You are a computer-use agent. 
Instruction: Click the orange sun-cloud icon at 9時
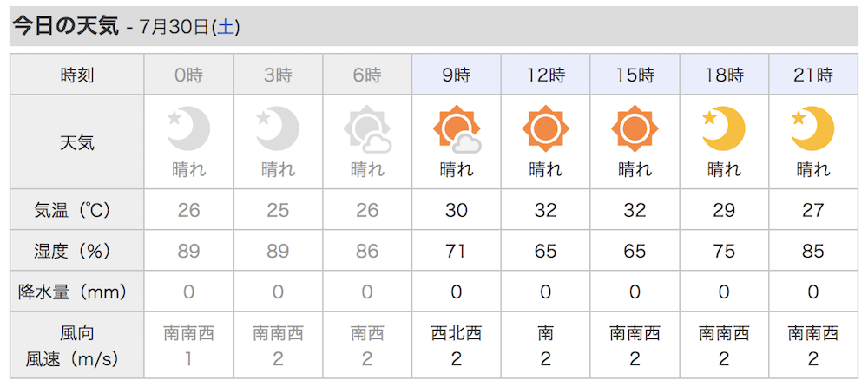[x=457, y=130]
